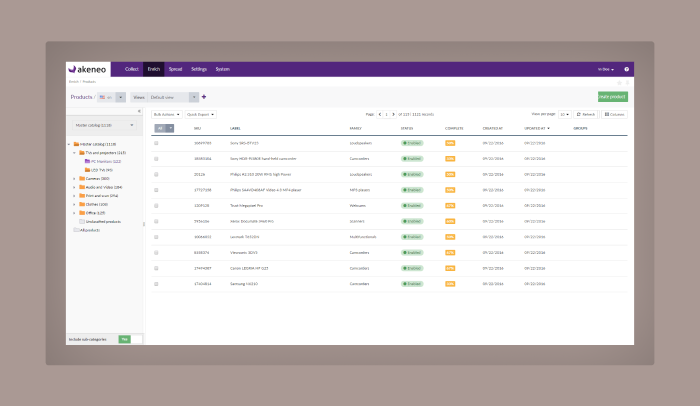Image resolution: width=700 pixels, height=406 pixels.
Task: Click Enrich link in breadcrumb
Action: click(x=74, y=82)
